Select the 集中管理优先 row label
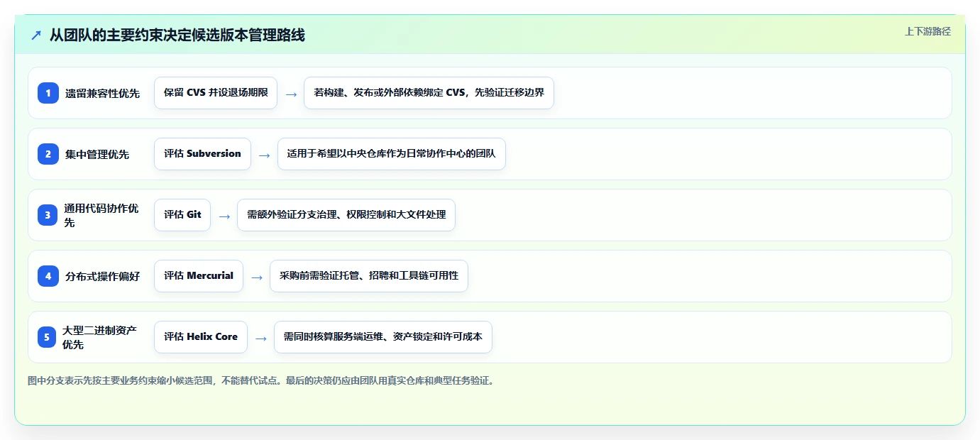The height and width of the screenshot is (440, 980). [97, 154]
